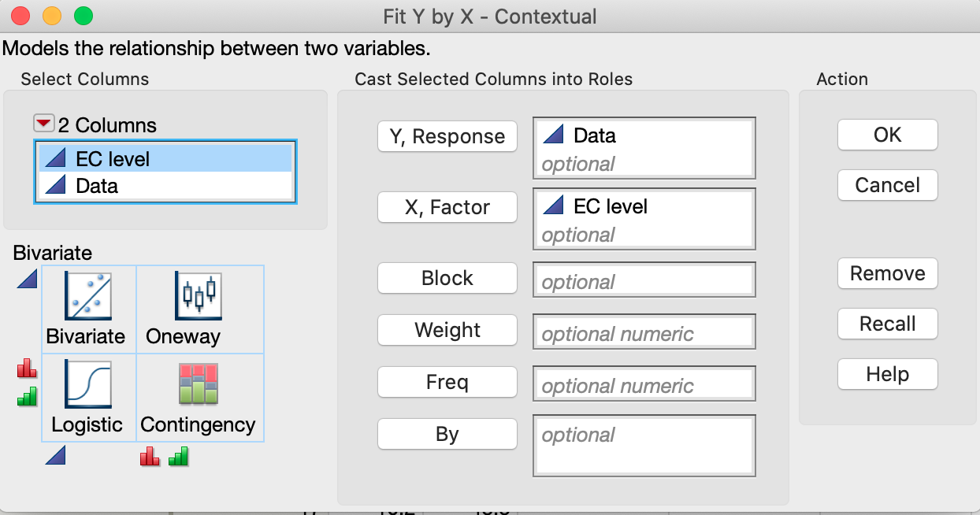Click the Logistic curve icon
Screen dimensions: 980x515
point(87,384)
